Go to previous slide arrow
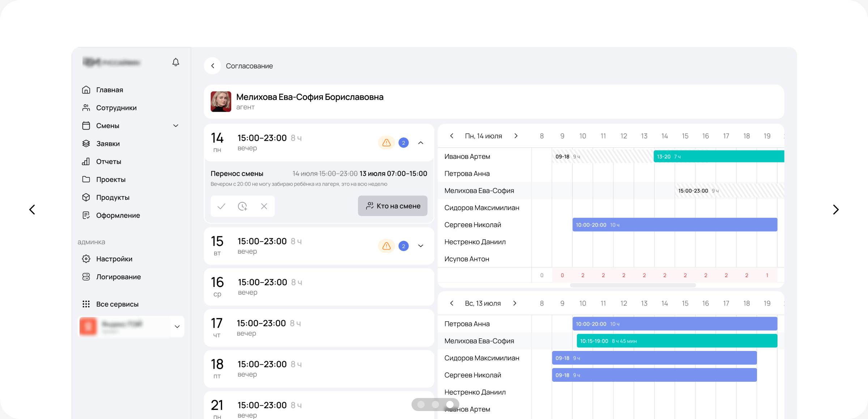The image size is (868, 419). coord(32,210)
